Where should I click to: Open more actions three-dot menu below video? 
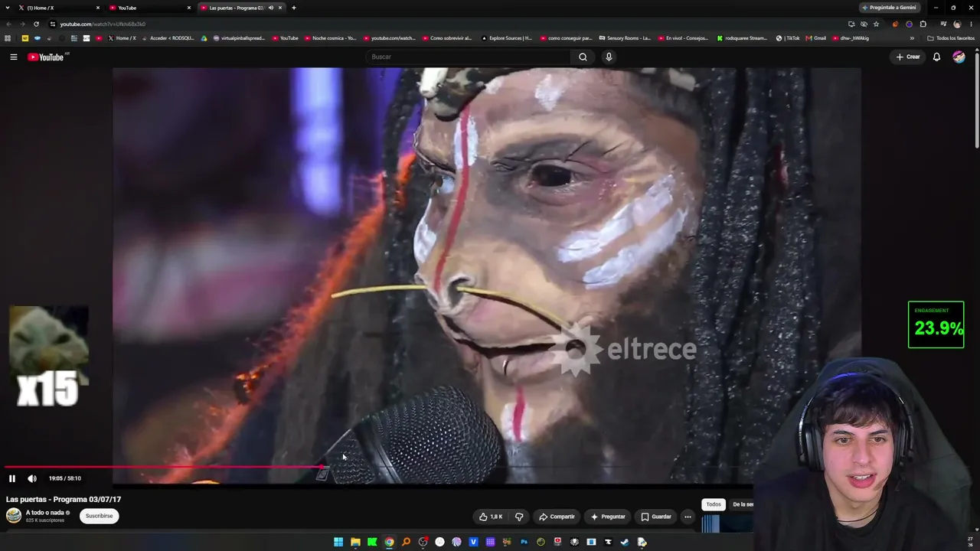[688, 517]
